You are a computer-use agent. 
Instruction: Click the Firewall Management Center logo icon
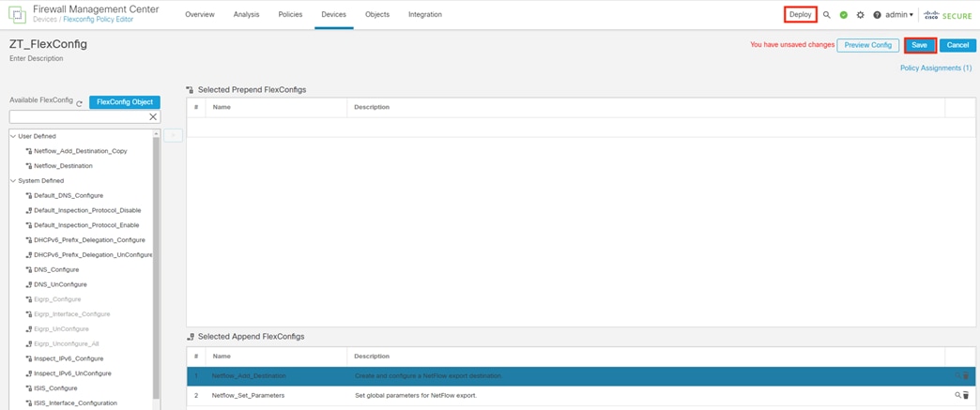point(17,14)
